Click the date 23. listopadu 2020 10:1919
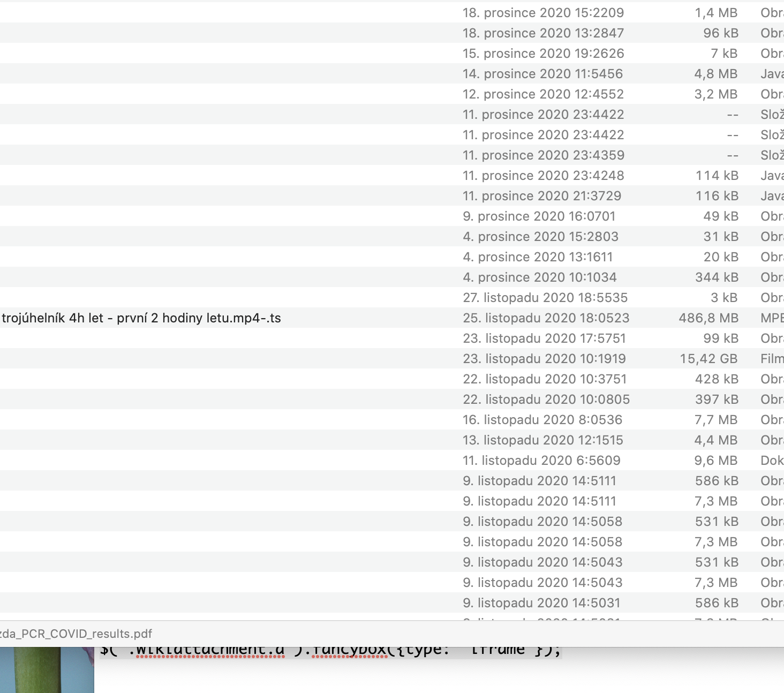The height and width of the screenshot is (693, 784). click(x=545, y=359)
